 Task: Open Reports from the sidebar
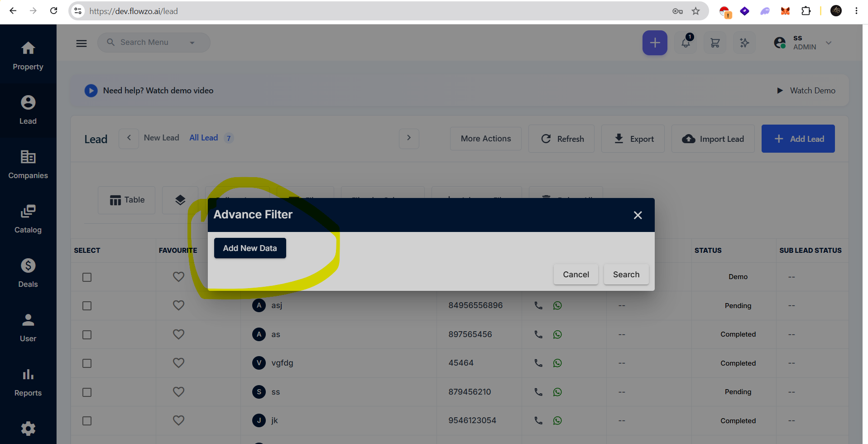pos(28,382)
